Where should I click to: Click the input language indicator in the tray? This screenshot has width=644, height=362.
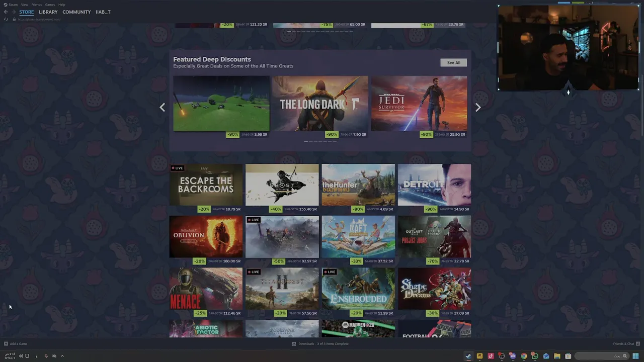coord(36,356)
